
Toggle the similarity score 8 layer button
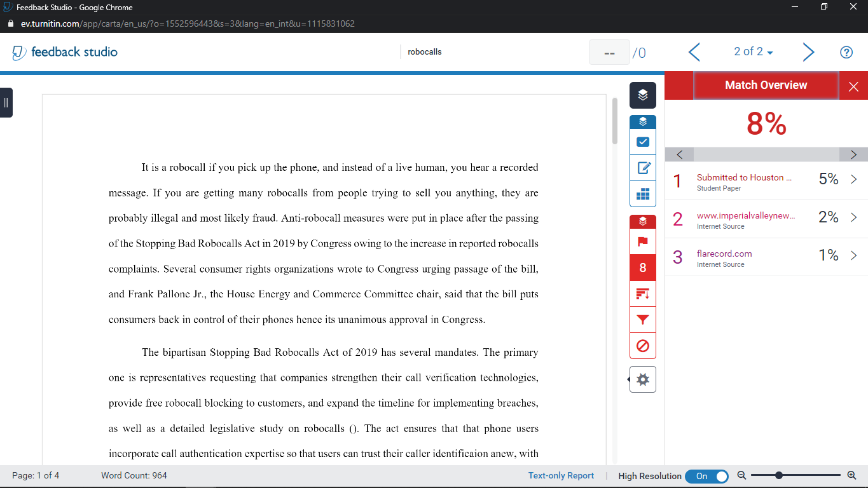[x=642, y=268]
